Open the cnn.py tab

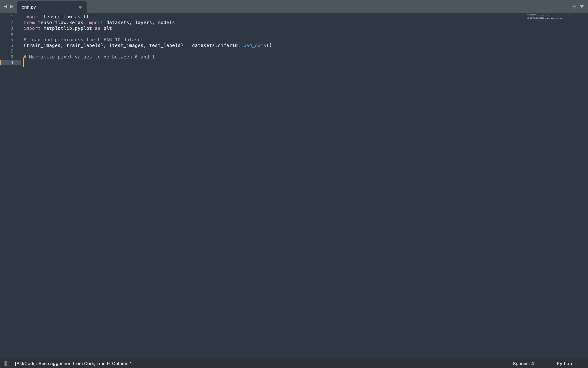pyautogui.click(x=52, y=7)
